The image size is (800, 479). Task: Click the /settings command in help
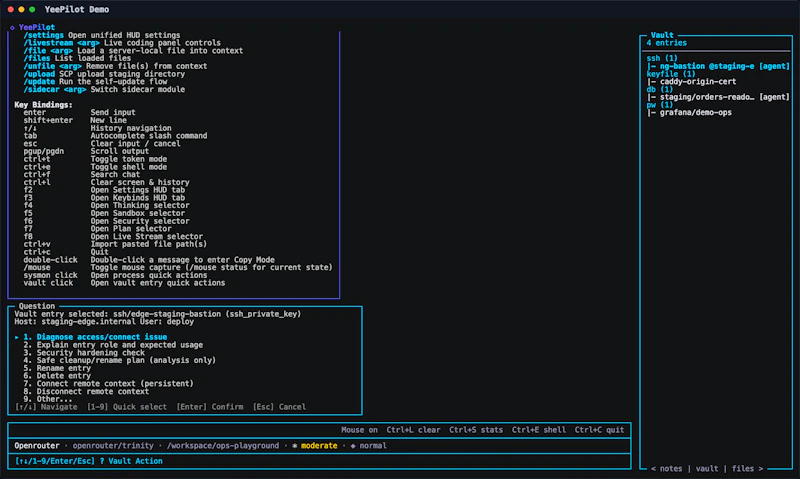point(43,35)
